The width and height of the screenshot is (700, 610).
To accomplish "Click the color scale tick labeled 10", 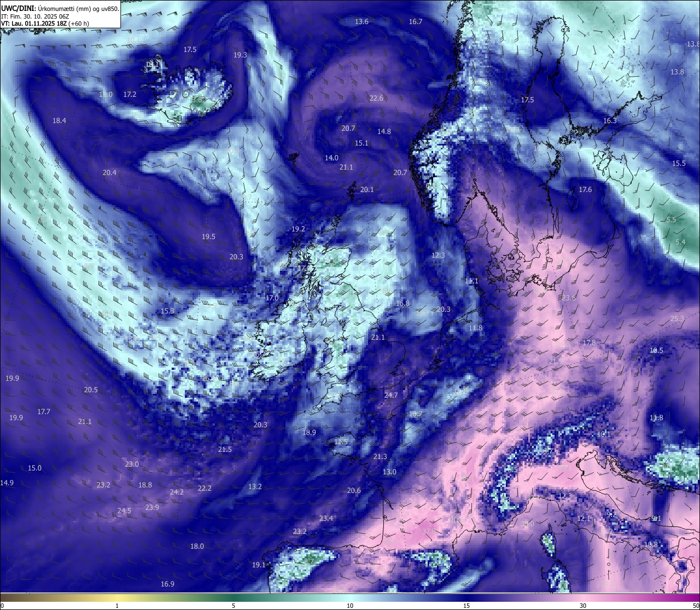I will click(x=350, y=606).
